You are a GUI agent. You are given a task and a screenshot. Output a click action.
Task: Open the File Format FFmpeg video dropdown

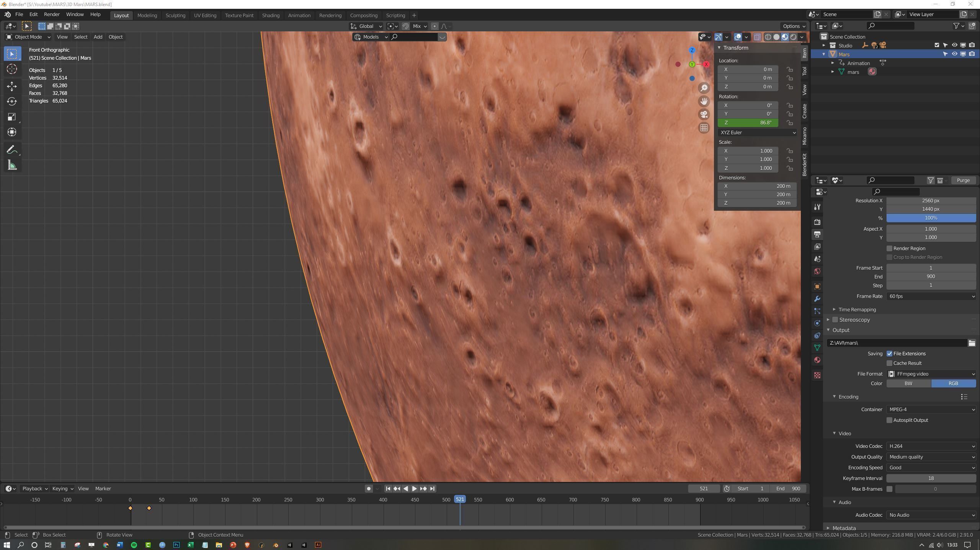(x=931, y=374)
